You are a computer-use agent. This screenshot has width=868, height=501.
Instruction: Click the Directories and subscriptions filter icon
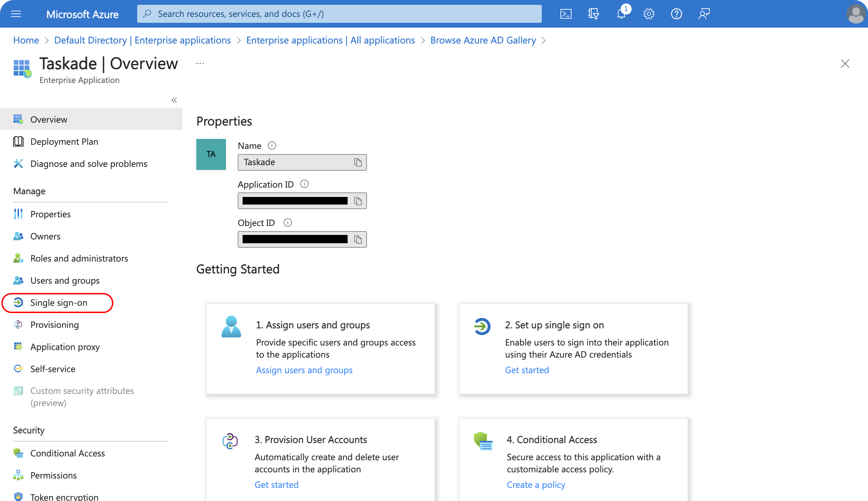593,14
